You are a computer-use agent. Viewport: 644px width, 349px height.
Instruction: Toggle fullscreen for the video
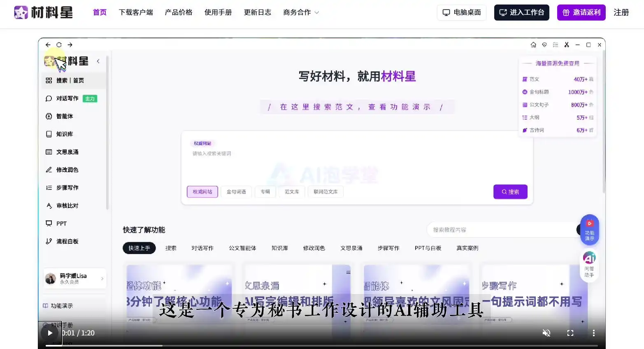click(x=570, y=333)
